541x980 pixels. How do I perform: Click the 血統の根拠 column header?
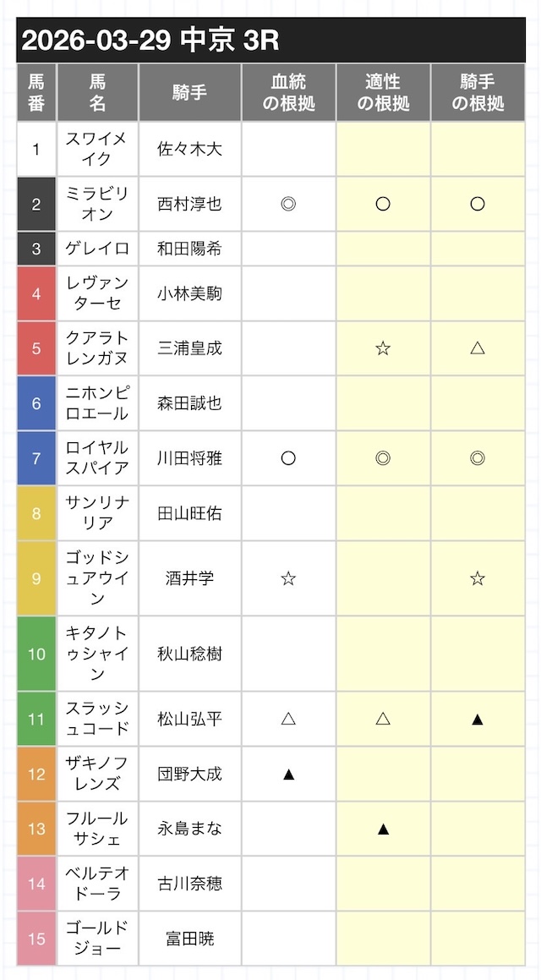tap(288, 92)
